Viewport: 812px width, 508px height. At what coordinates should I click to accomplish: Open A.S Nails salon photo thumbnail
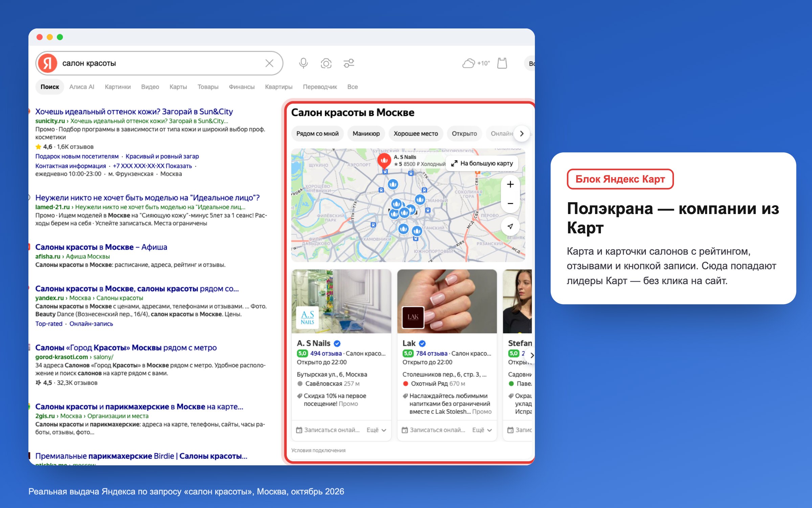[x=341, y=301]
